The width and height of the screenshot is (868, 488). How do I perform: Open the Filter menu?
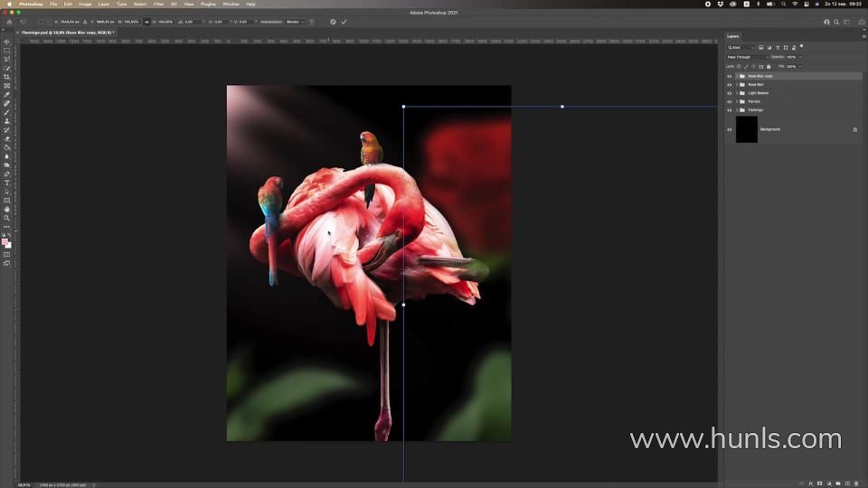158,4
